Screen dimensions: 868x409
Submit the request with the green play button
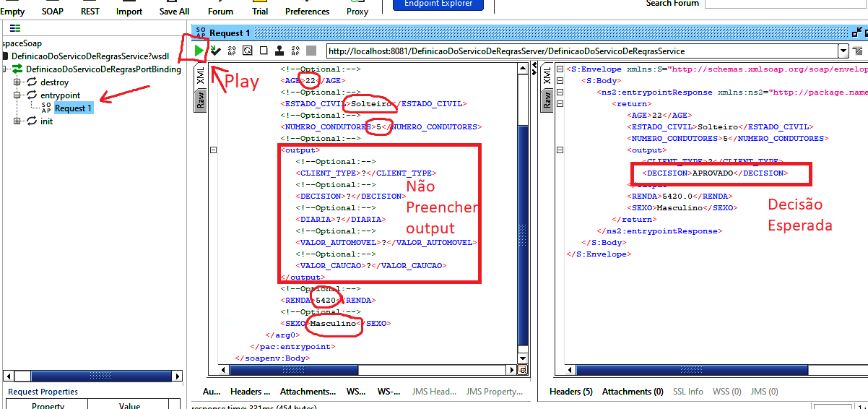(x=199, y=51)
